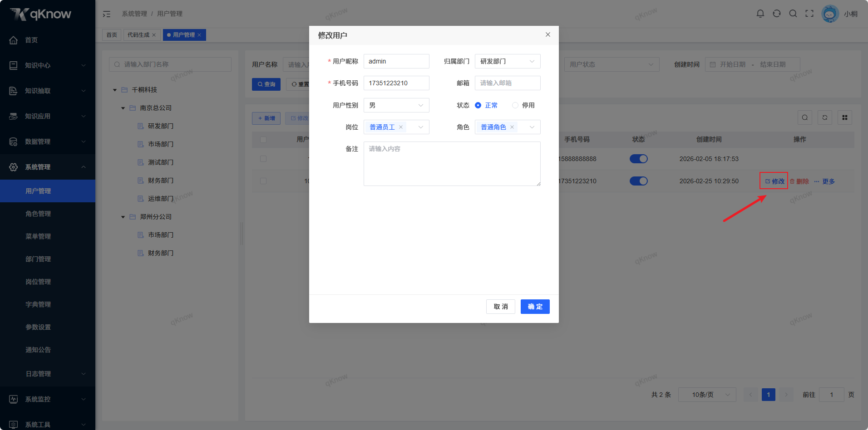
Task: Click the 修改 link in second row
Action: [x=775, y=181]
